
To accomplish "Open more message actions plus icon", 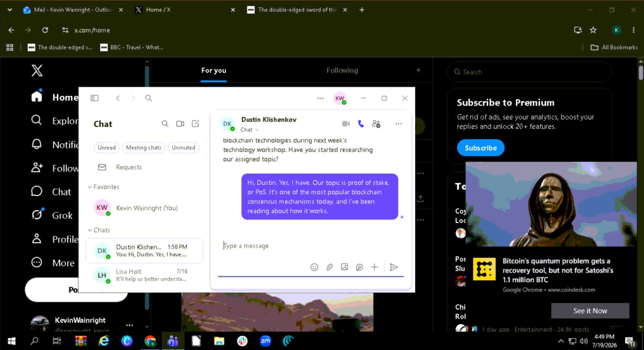I will pos(375,267).
